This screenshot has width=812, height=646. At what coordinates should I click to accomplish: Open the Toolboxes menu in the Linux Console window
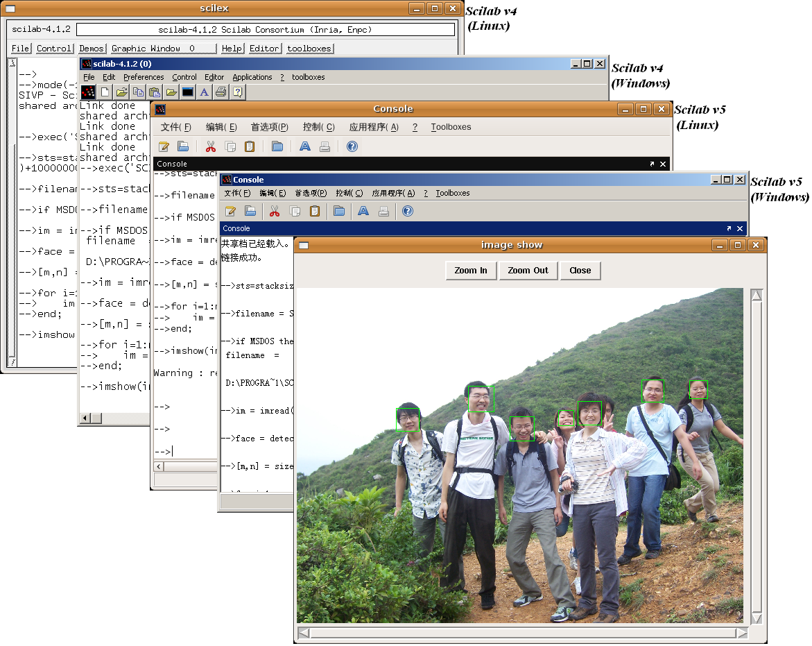pyautogui.click(x=451, y=127)
